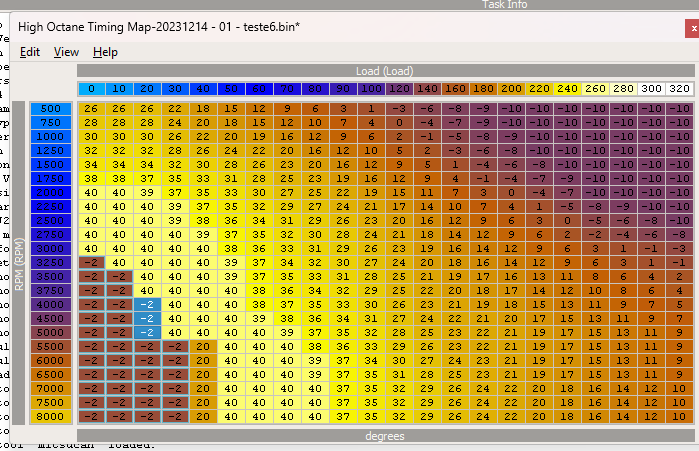Open the View menu

(x=66, y=52)
